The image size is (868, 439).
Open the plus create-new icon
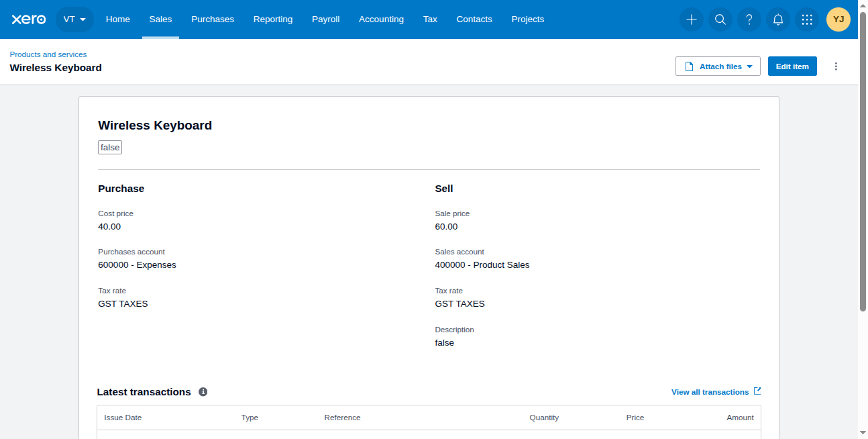692,19
